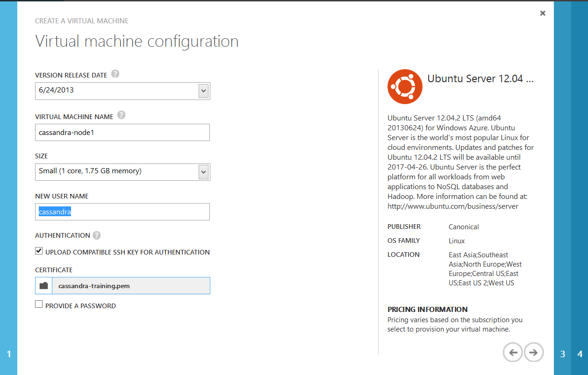Click the Ubuntu logo icon
The height and width of the screenshot is (375, 588).
click(405, 86)
